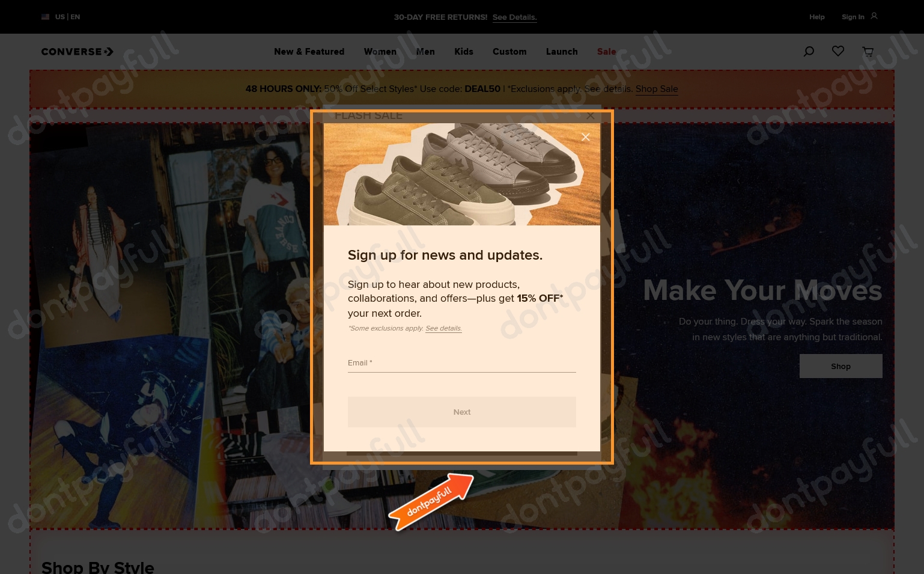This screenshot has width=924, height=574.
Task: Click the Shop By Style heading
Action: 98,567
